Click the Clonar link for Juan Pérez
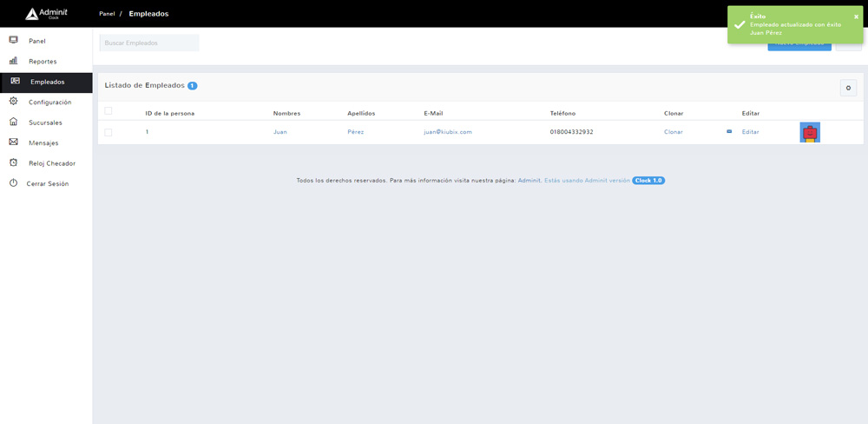Image resolution: width=868 pixels, height=424 pixels. (673, 132)
